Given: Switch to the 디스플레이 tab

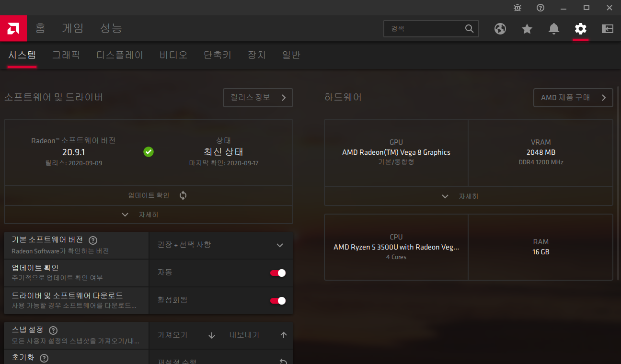Looking at the screenshot, I should click(x=120, y=55).
